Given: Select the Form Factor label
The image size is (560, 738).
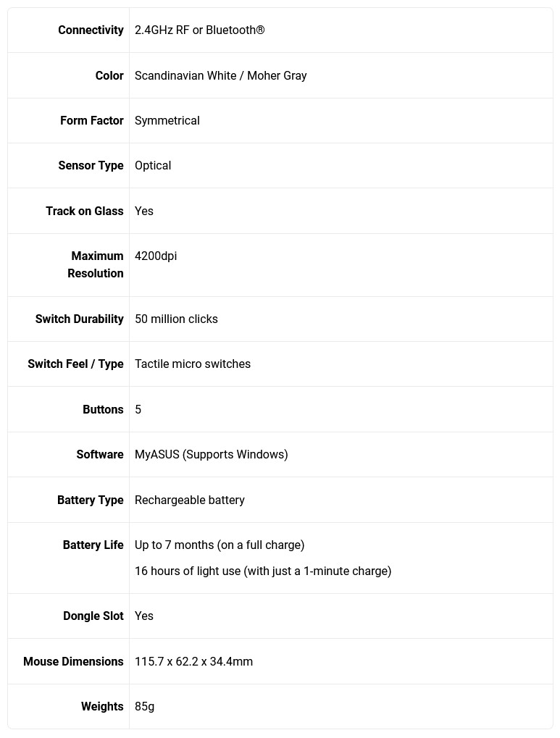Looking at the screenshot, I should (x=91, y=120).
